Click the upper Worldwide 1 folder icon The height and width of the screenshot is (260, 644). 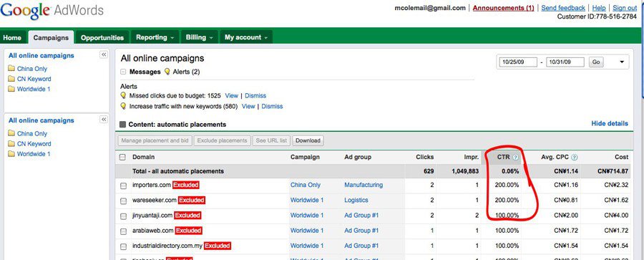(11, 89)
